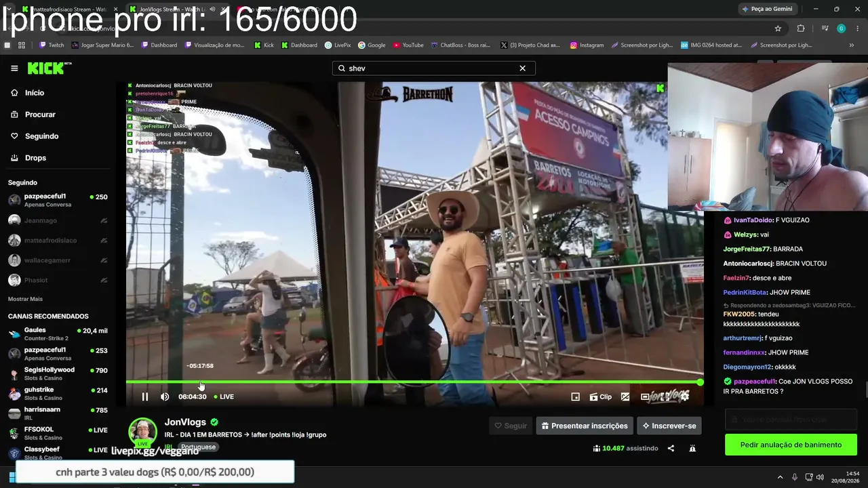The width and height of the screenshot is (868, 488).
Task: Open JonVlogs channel avatar
Action: click(x=142, y=432)
